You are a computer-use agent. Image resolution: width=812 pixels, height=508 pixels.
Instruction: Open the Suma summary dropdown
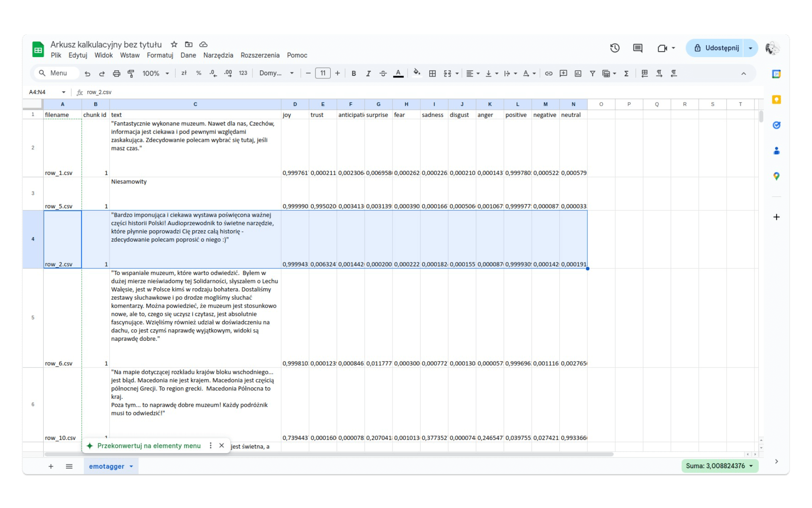tap(720, 466)
